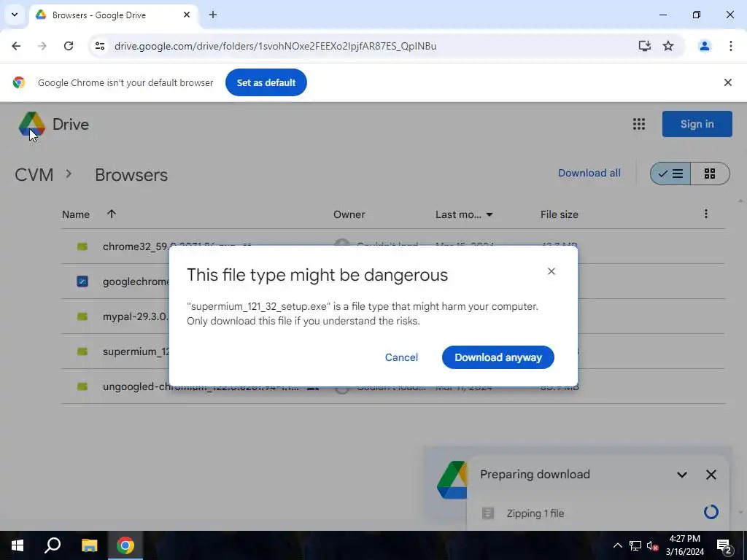Close the Preparing download panel
The image size is (747, 560).
(x=711, y=474)
